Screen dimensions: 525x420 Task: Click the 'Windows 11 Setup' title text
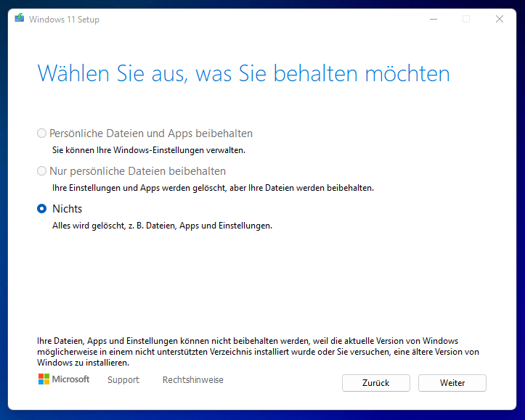pos(64,20)
